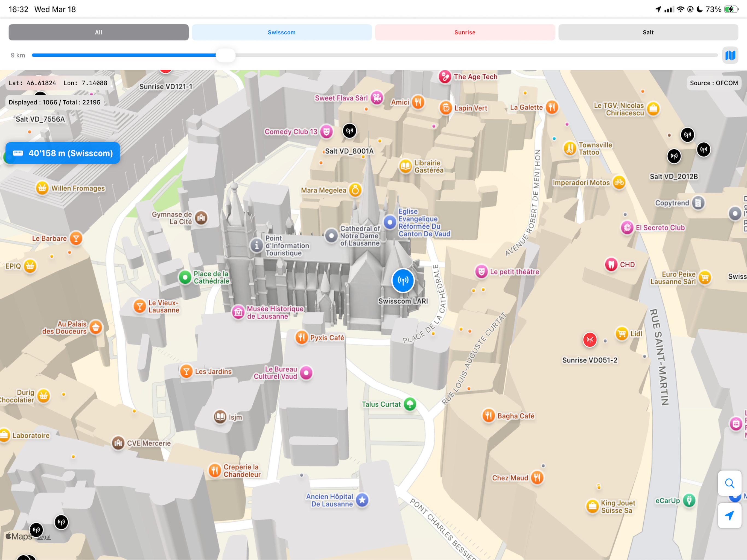Open the map style icon button

[x=730, y=55]
